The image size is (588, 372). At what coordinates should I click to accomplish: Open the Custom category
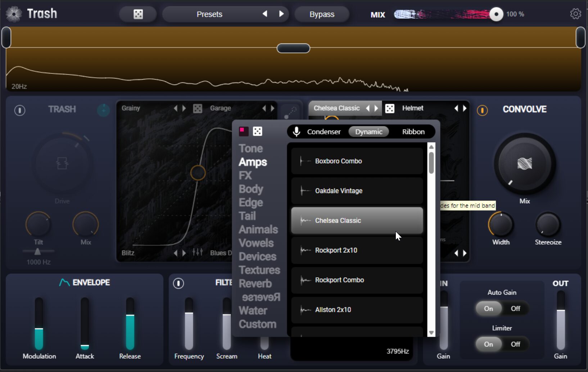coord(257,324)
